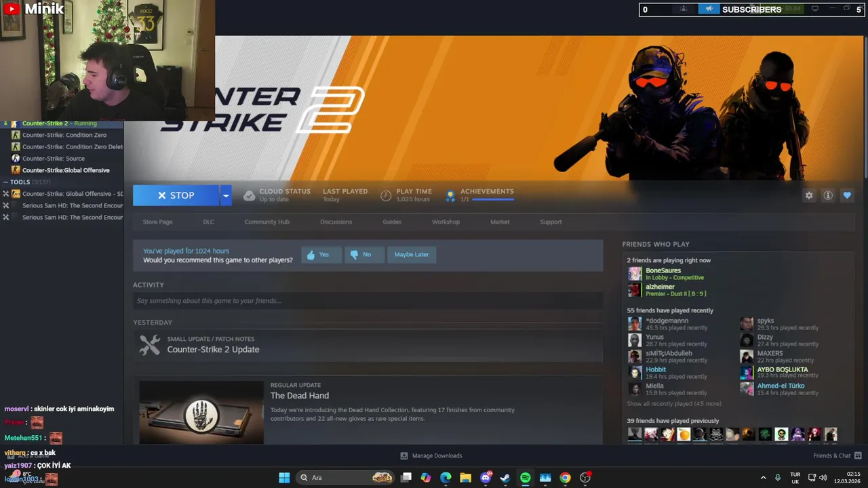Select Counter-Strike: Global Offensive SDK tool
868x488 pixels.
point(73,194)
